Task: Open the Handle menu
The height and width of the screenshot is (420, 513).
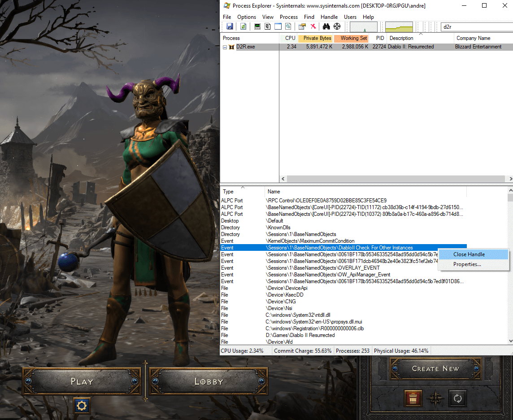Action: tap(329, 17)
